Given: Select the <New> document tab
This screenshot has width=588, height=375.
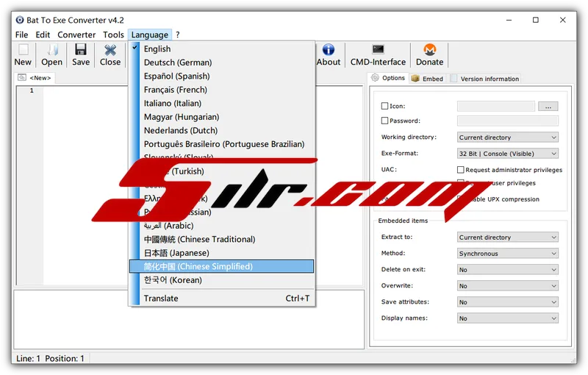Looking at the screenshot, I should (x=35, y=78).
